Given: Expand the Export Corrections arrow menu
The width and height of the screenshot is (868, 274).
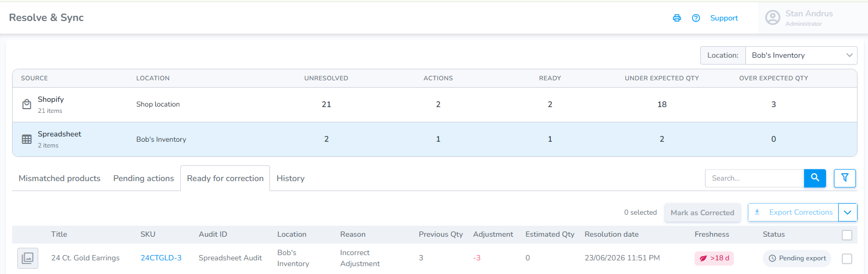Looking at the screenshot, I should 848,213.
